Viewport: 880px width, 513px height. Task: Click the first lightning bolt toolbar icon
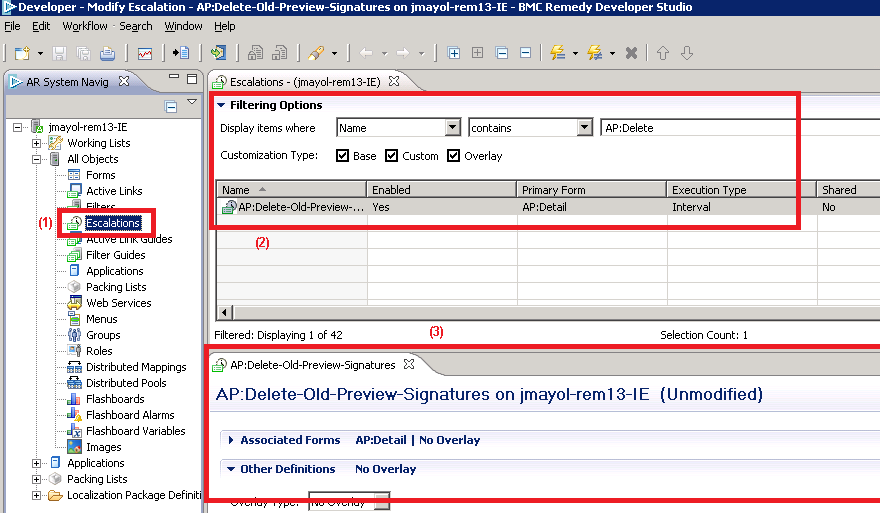pos(557,53)
